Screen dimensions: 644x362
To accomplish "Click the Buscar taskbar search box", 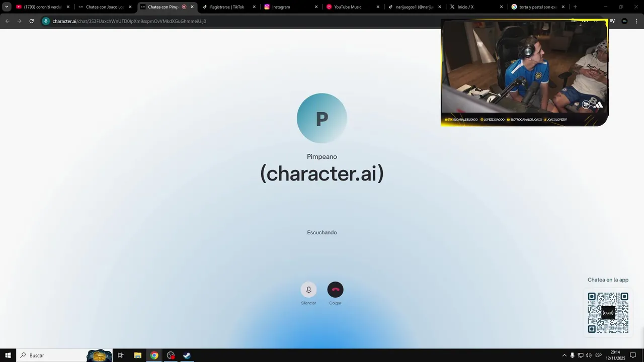I will 65,355.
